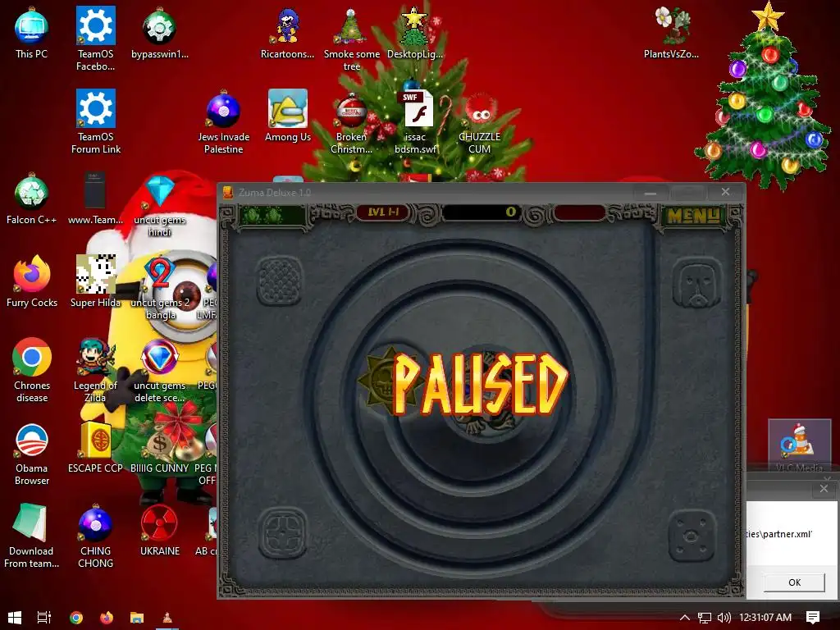Open the money bag bells desktop icon
The image size is (840, 630).
tap(160, 441)
